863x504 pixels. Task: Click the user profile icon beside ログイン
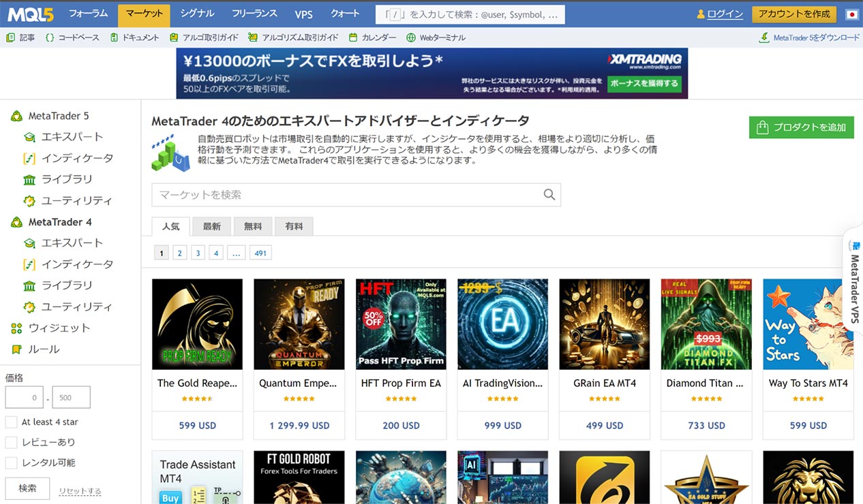coord(700,14)
